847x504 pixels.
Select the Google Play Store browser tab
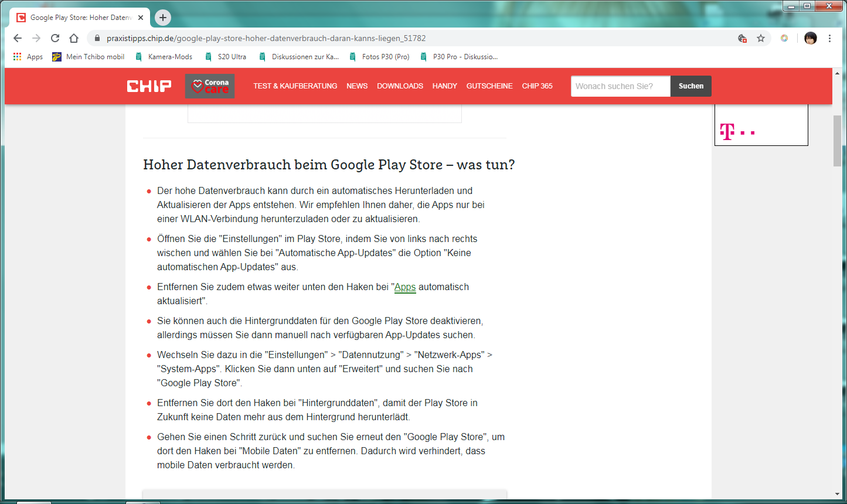80,18
